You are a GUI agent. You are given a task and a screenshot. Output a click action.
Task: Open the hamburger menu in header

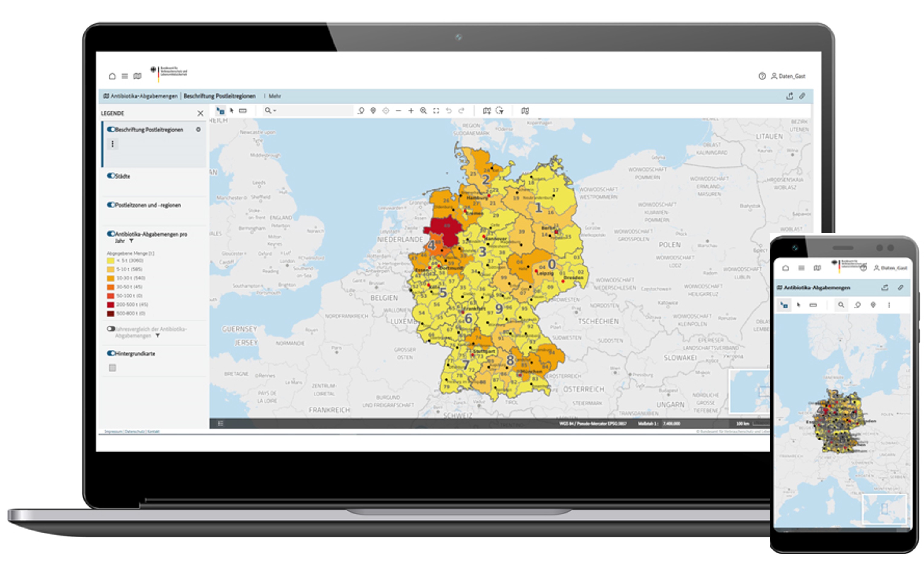coord(125,76)
